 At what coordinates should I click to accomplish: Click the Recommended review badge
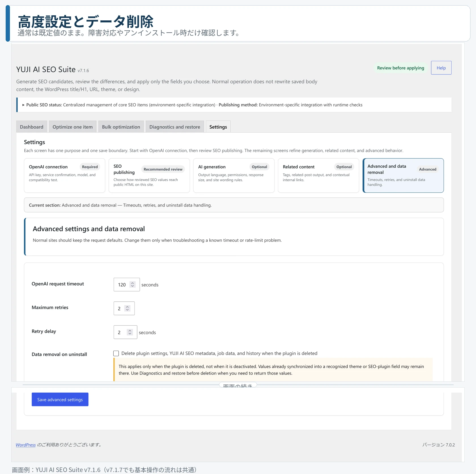pos(163,169)
